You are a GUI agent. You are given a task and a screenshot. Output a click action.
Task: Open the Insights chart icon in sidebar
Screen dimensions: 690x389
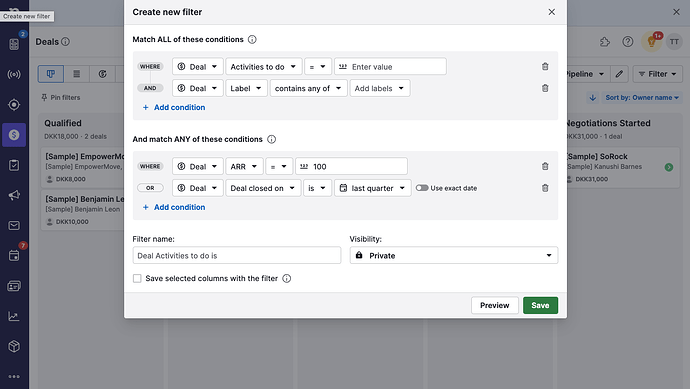tap(14, 316)
